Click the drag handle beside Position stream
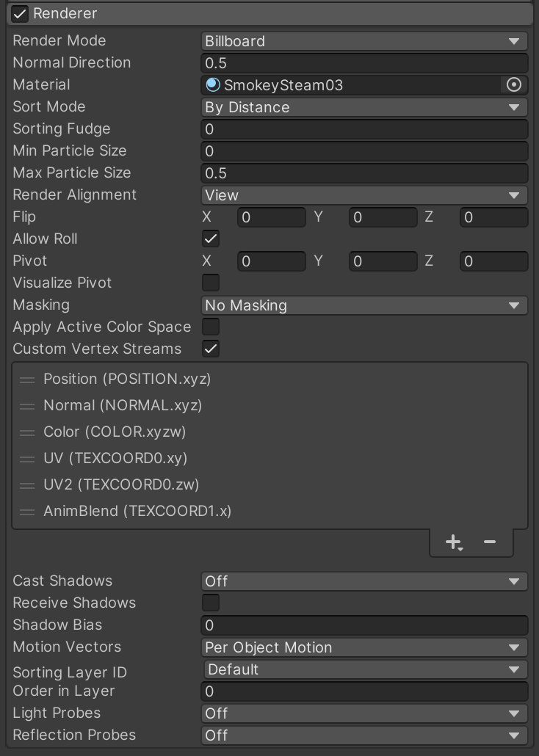539x756 pixels. 27,379
